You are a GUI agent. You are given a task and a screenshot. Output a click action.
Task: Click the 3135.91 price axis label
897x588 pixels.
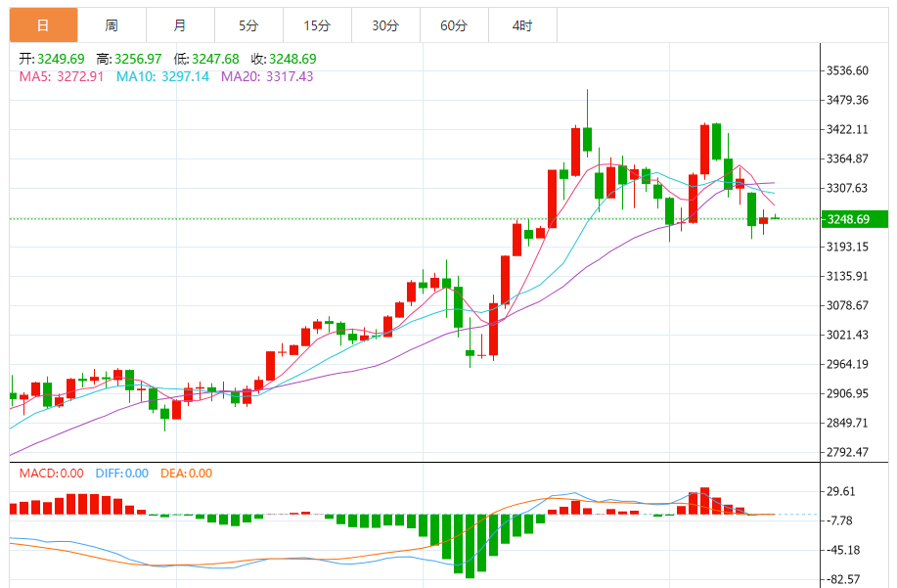[x=847, y=276]
